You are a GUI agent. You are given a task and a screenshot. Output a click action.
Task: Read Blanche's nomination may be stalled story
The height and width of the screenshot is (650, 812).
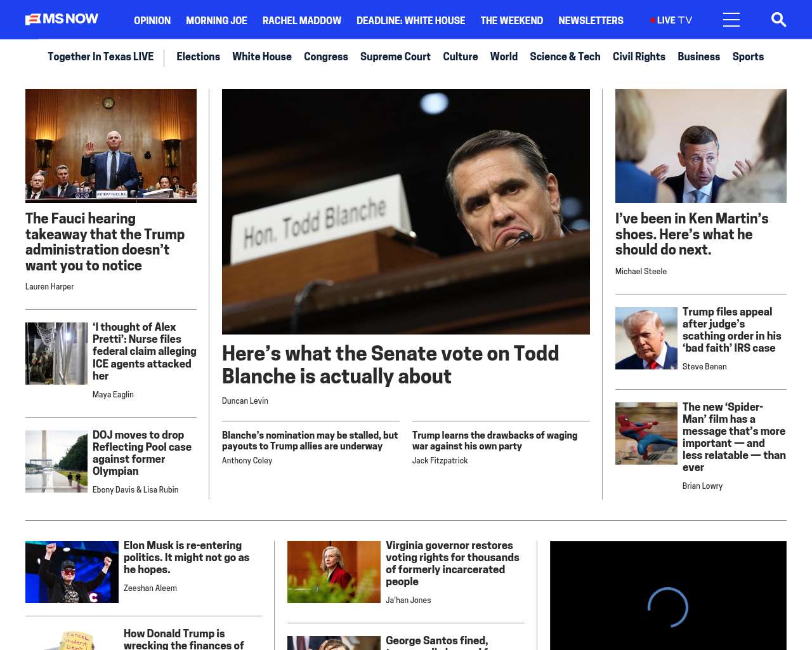point(310,441)
